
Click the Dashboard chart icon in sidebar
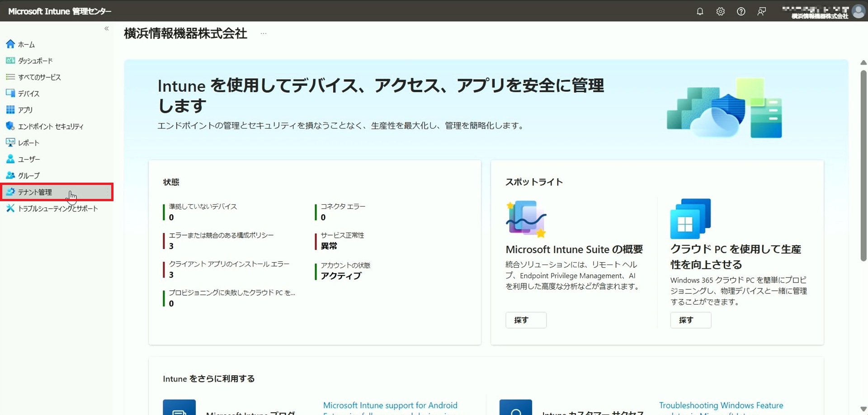click(x=10, y=60)
